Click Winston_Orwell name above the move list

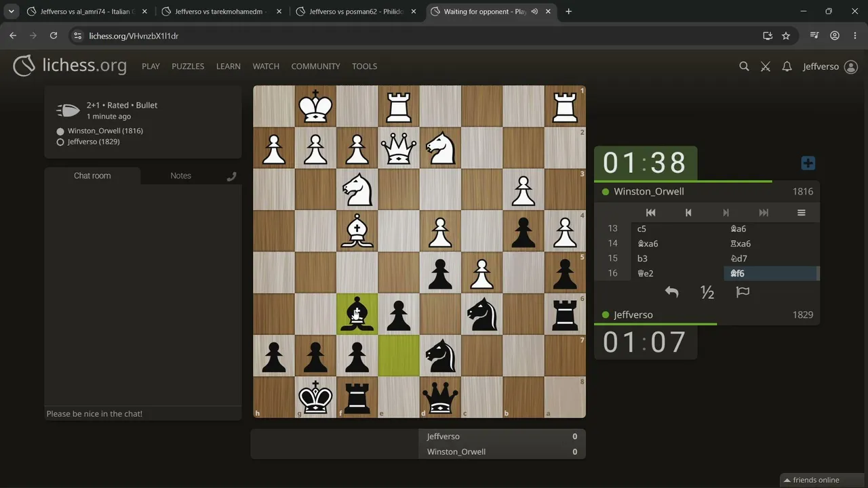click(649, 191)
